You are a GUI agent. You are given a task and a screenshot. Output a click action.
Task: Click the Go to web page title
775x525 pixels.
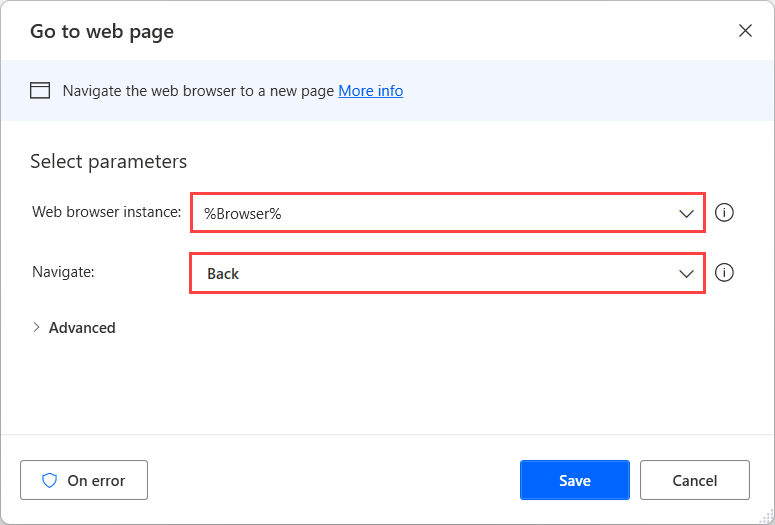102,31
